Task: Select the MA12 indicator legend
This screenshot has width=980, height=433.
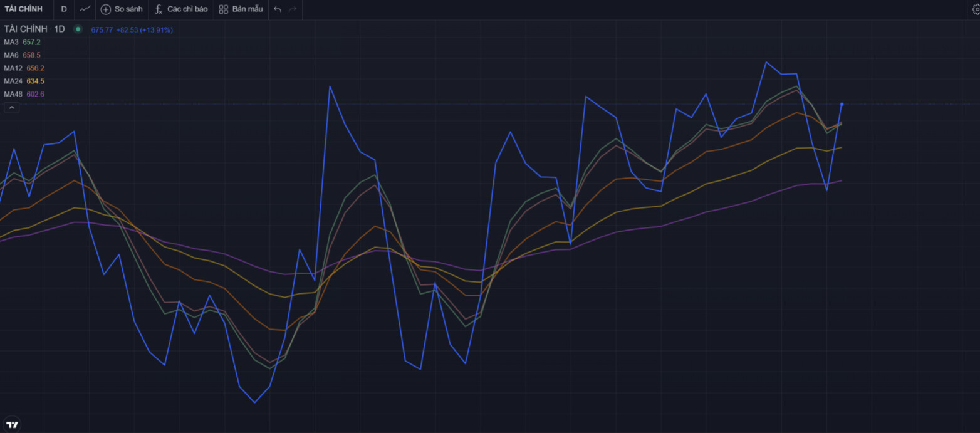Action: tap(24, 68)
